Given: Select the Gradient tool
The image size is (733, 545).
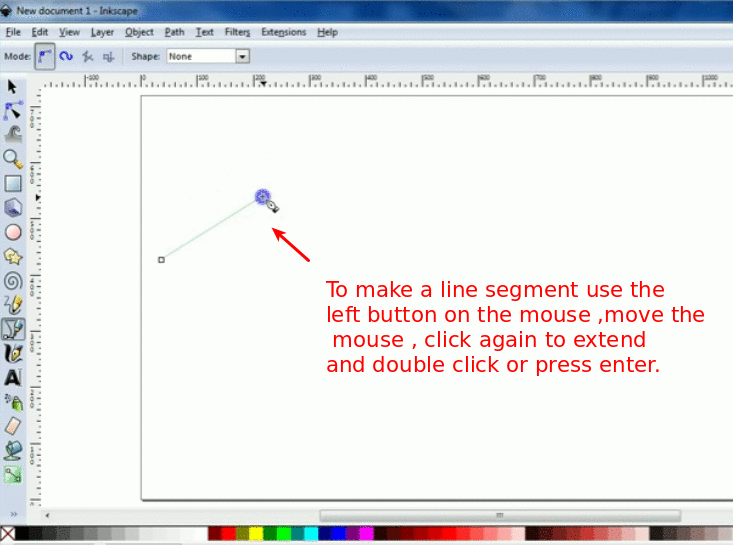Looking at the screenshot, I should coord(13,475).
